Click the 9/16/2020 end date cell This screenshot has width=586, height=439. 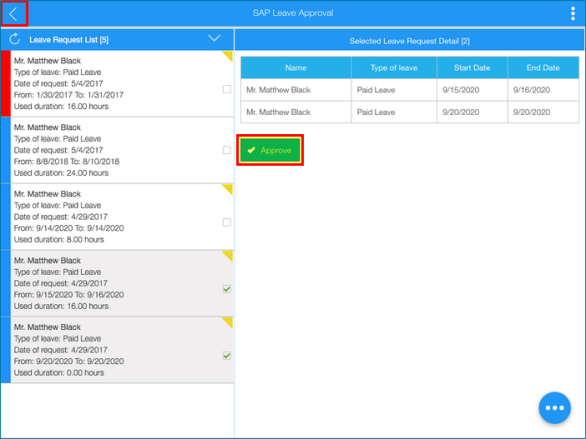pyautogui.click(x=543, y=90)
